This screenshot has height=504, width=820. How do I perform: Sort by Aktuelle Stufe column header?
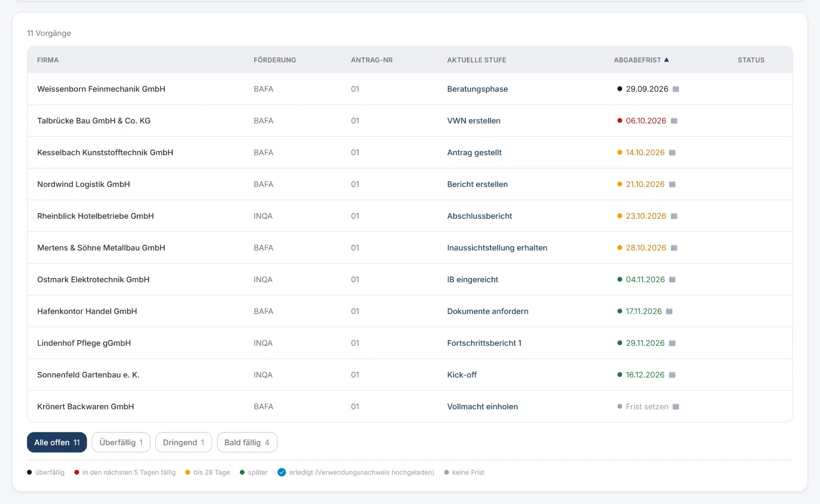click(477, 60)
